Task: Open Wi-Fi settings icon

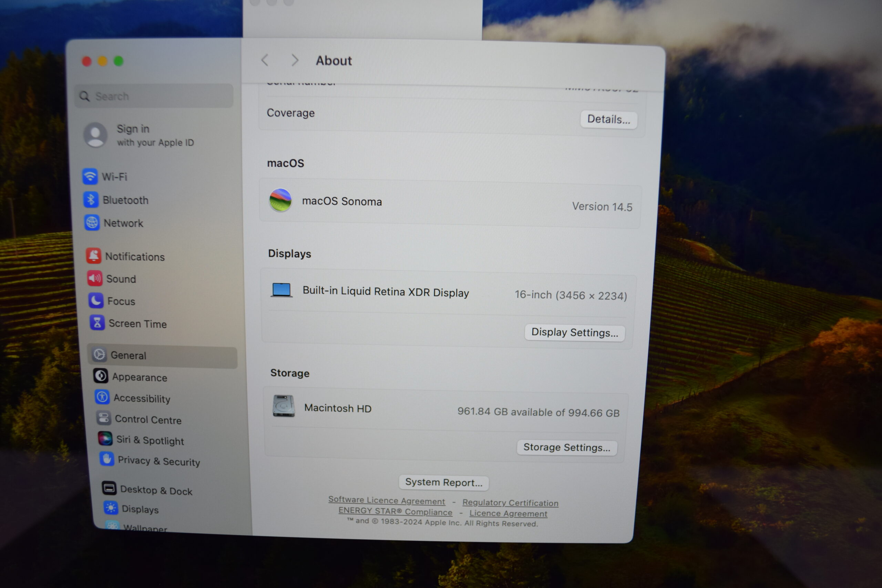Action: (90, 176)
